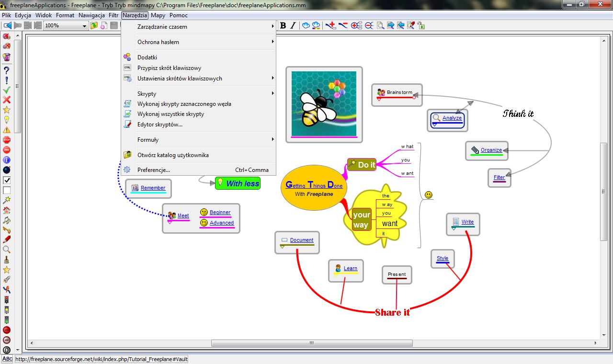Image resolution: width=613 pixels, height=364 pixels.
Task: Toggle the ABC spell check status icon
Action: tap(7, 359)
